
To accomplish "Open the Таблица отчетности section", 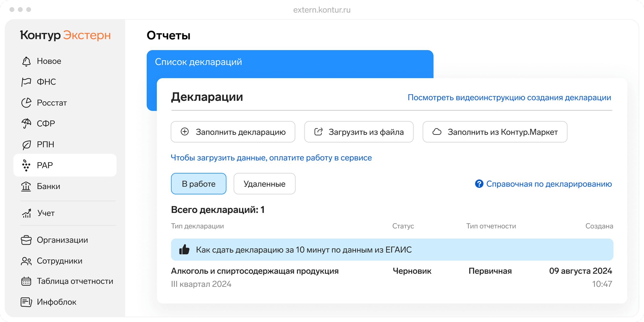I will click(75, 281).
